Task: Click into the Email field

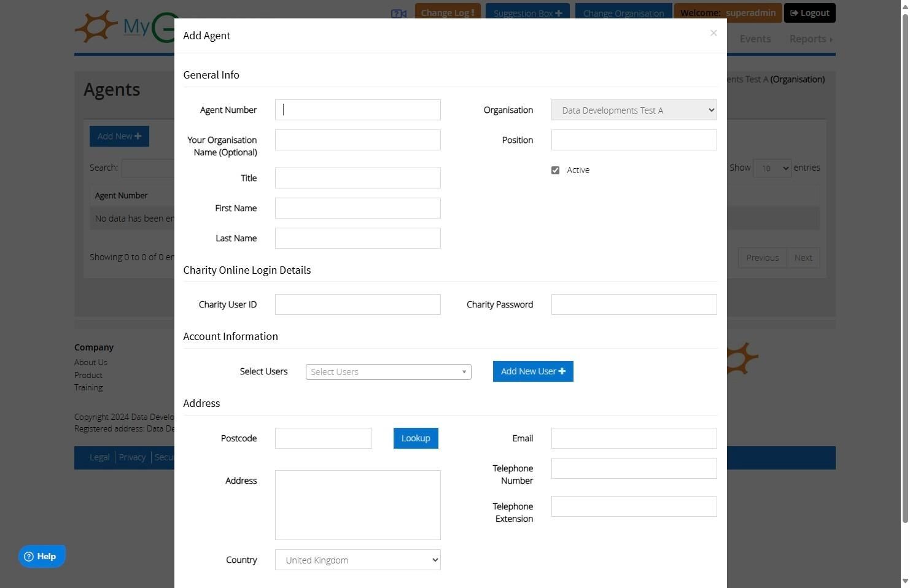Action: coord(634,438)
